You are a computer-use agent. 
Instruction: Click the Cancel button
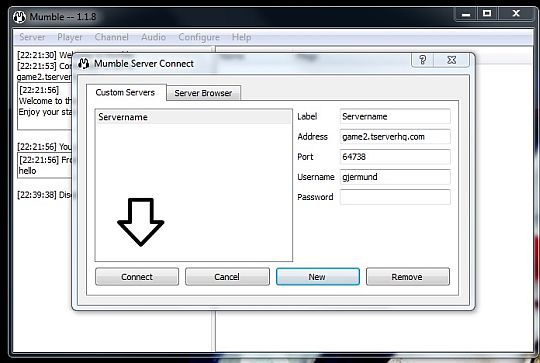point(227,277)
